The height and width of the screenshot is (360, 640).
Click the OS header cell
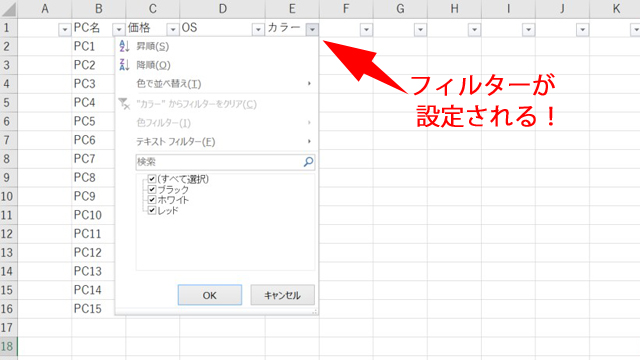click(x=222, y=28)
